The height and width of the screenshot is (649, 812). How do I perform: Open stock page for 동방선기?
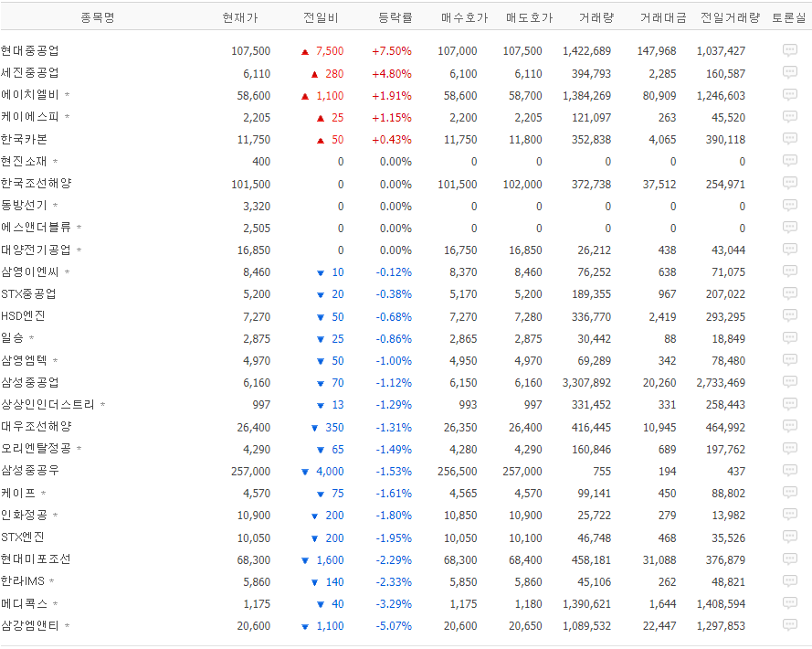(24, 206)
